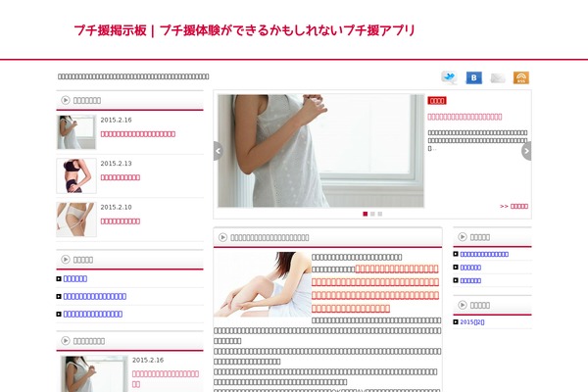
Task: Click the pink title link under 2015.2.13
Action: 121,177
